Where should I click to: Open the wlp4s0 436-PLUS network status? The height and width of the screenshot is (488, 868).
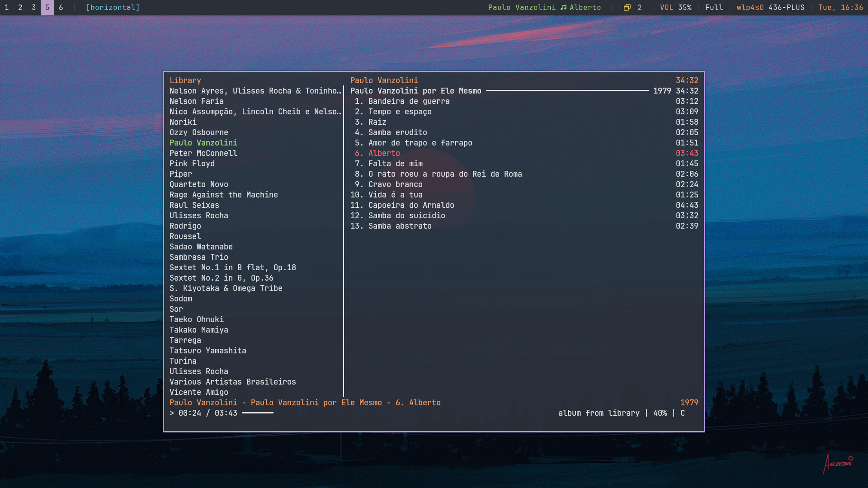[771, 7]
